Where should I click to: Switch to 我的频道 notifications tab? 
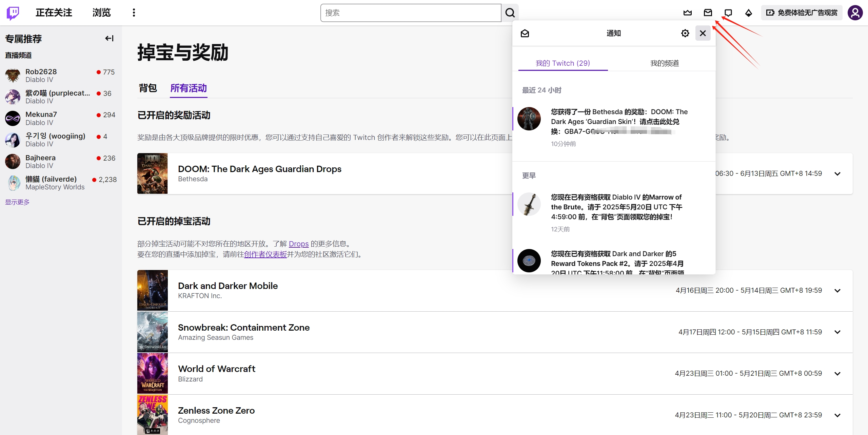tap(664, 63)
